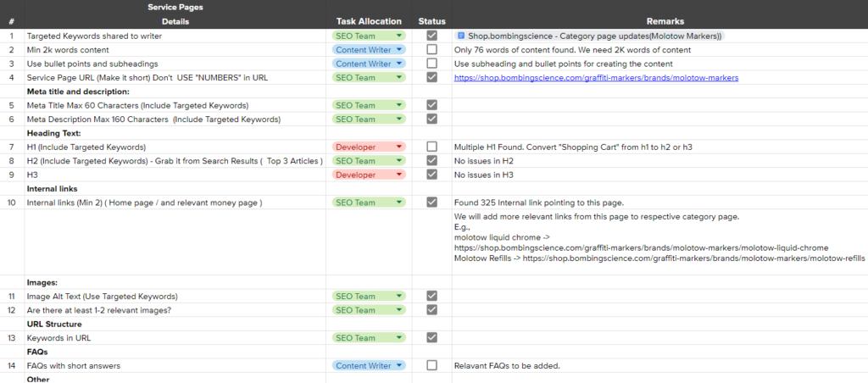
Task: Select remark 'Relavant FAQs to be added.'
Action: coord(659,365)
